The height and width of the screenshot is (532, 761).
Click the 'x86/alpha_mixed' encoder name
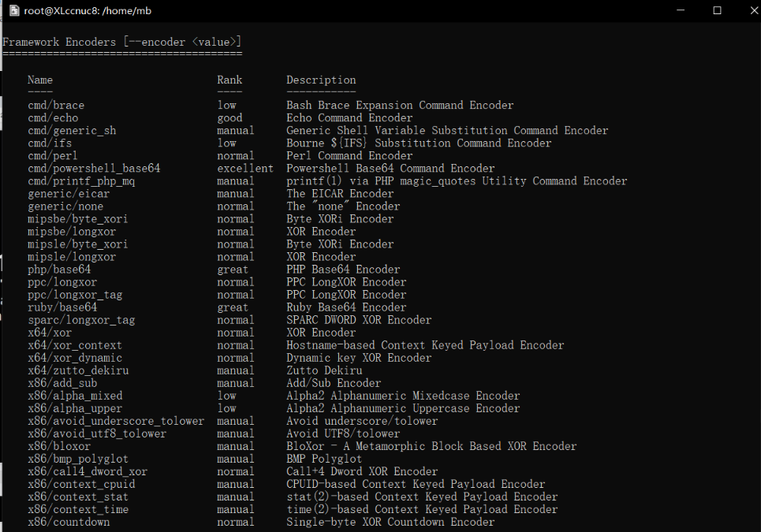click(x=75, y=395)
